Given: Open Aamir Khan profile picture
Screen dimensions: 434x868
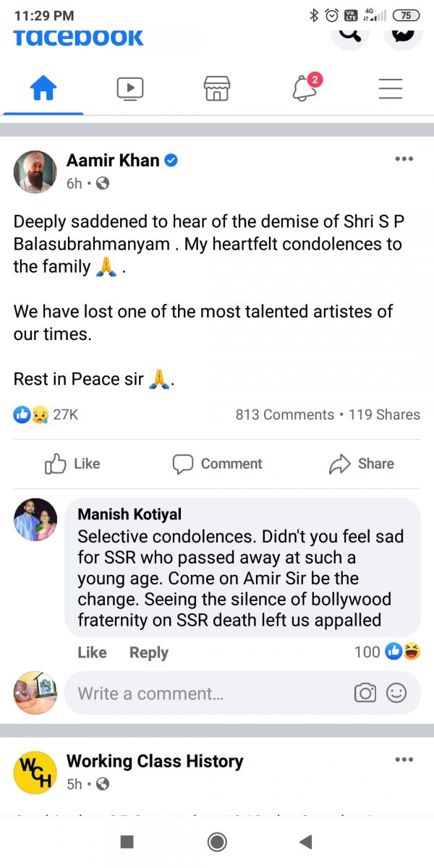Looking at the screenshot, I should click(35, 172).
